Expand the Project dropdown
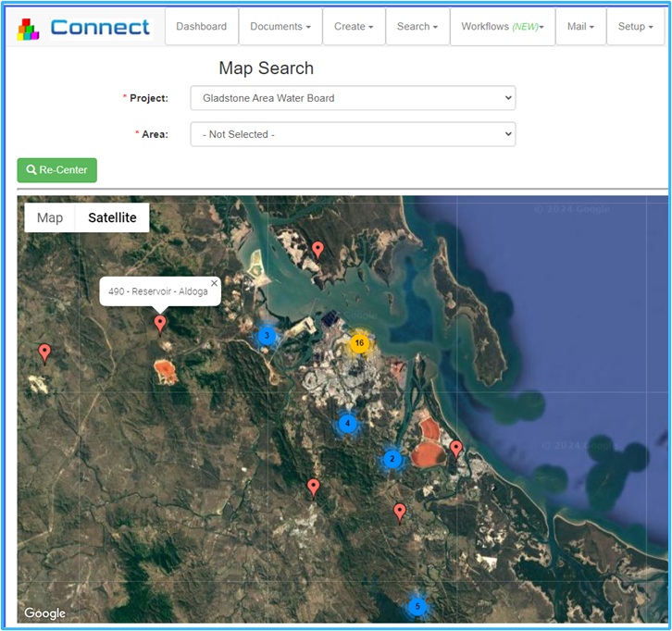Screen dimensions: 672x631 click(353, 98)
